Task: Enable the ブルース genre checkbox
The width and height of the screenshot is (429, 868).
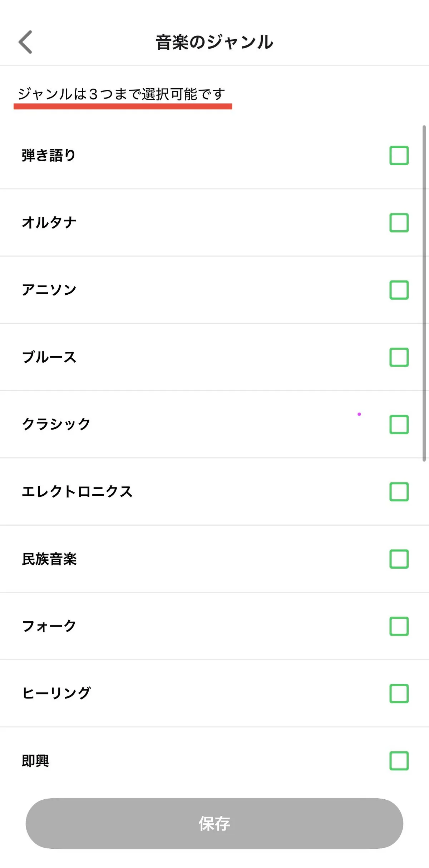Action: tap(399, 357)
